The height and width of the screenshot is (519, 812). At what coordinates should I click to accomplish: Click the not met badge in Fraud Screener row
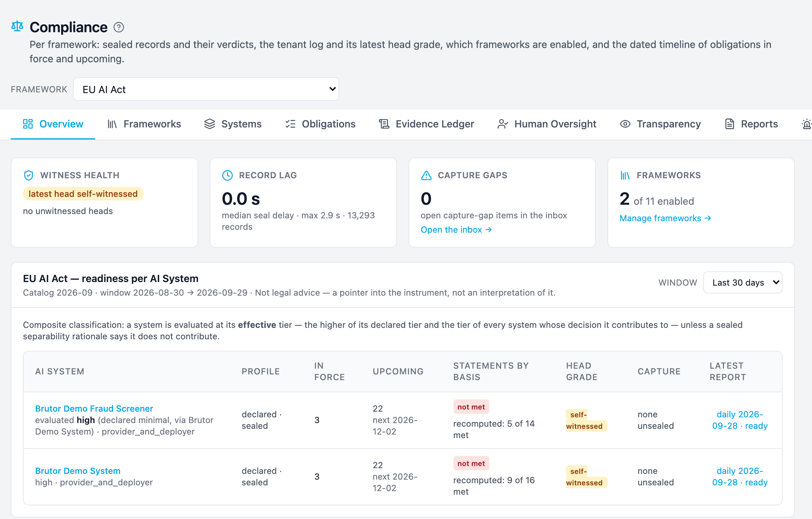(x=471, y=407)
